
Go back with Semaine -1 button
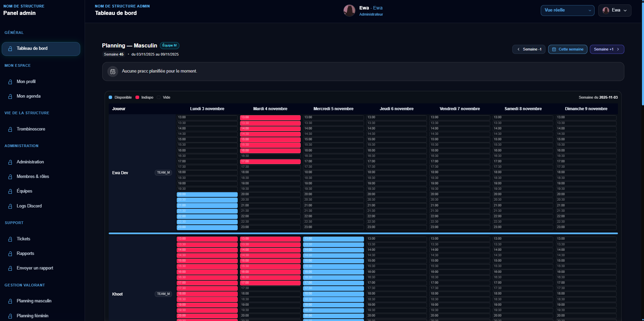[529, 49]
